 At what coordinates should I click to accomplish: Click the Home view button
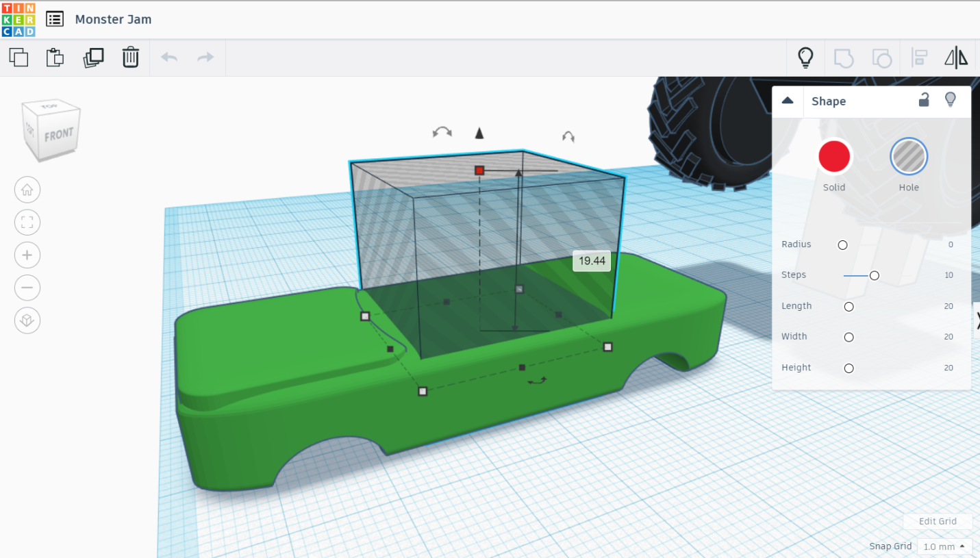[x=27, y=190]
